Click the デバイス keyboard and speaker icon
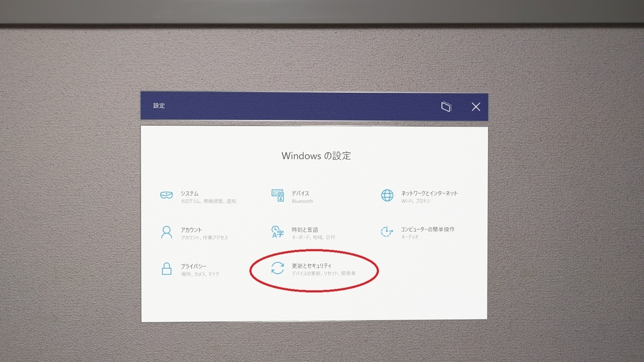 pyautogui.click(x=277, y=195)
